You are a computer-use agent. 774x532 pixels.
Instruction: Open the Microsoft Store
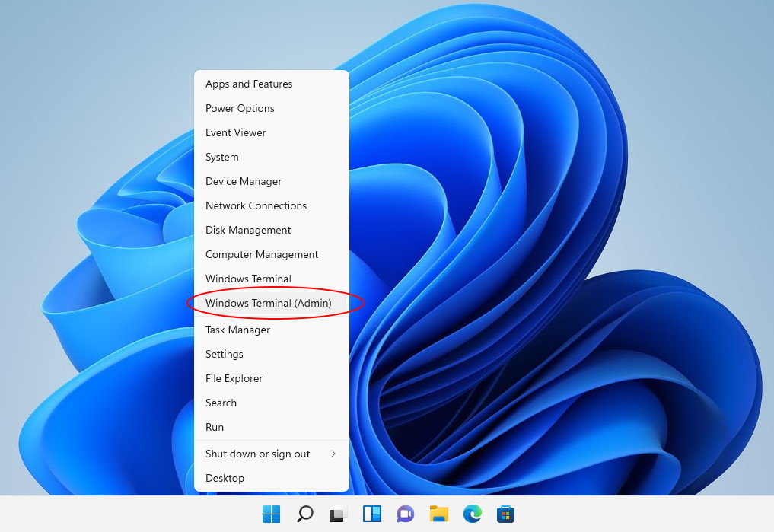(x=506, y=514)
